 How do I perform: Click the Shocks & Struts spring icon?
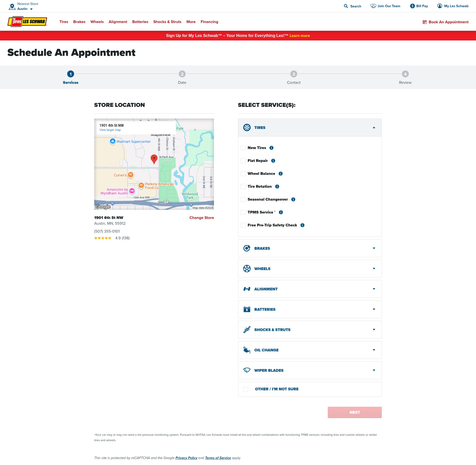pyautogui.click(x=247, y=330)
